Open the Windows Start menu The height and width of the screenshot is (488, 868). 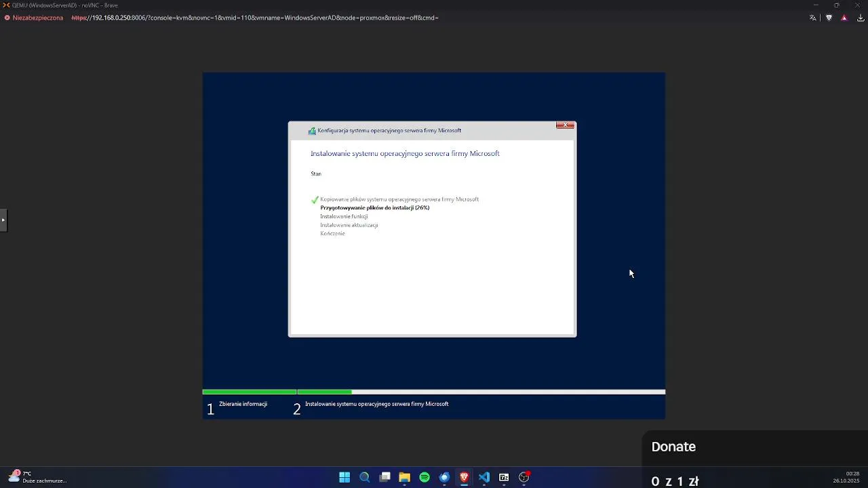click(344, 477)
